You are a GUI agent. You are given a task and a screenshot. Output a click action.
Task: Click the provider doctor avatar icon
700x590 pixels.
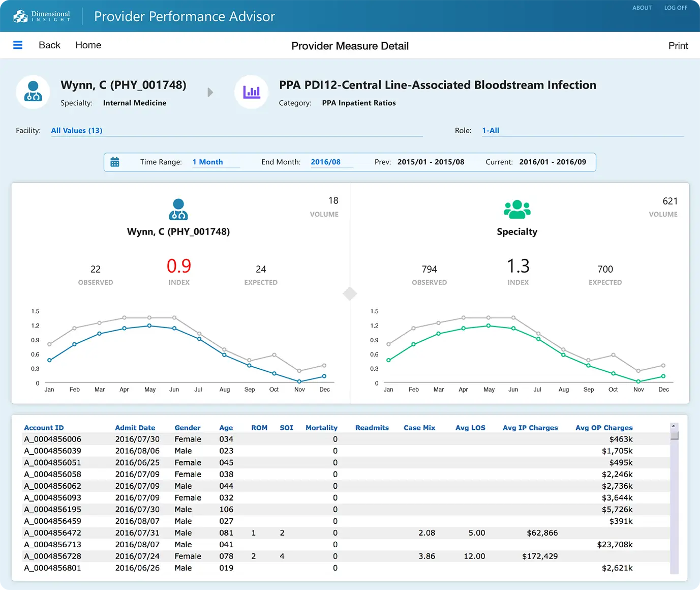33,92
